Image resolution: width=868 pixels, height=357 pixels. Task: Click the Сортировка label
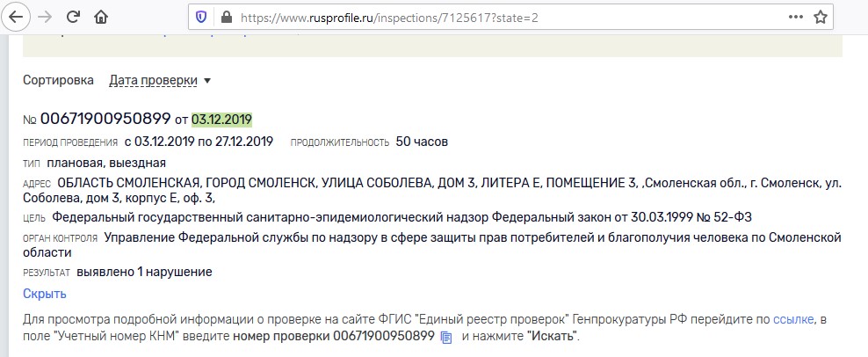[58, 80]
